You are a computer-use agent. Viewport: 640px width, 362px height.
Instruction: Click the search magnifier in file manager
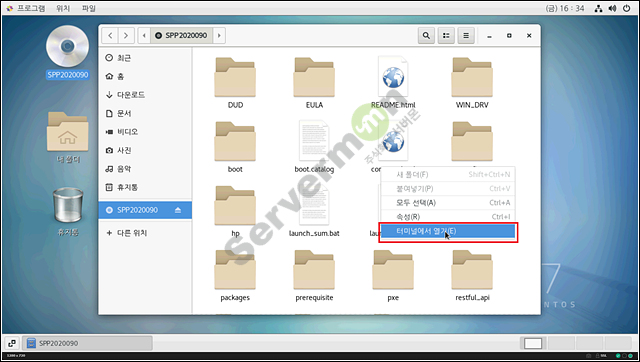click(x=426, y=36)
